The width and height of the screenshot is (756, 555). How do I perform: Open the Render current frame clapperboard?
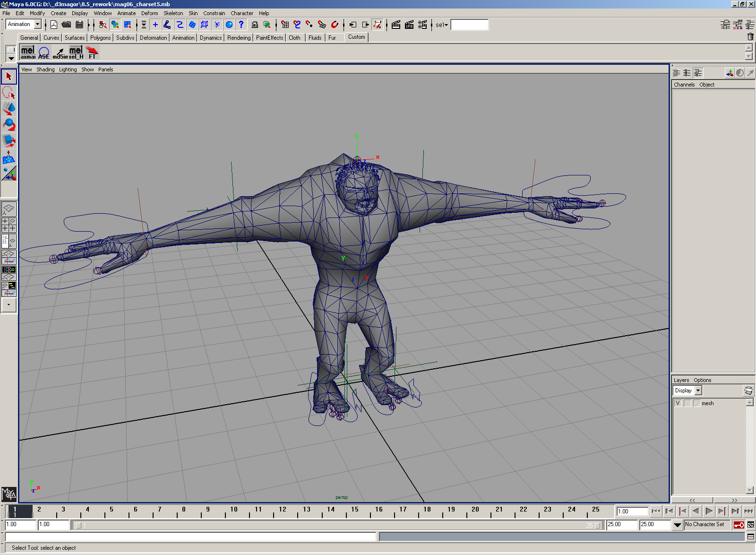[x=396, y=25]
